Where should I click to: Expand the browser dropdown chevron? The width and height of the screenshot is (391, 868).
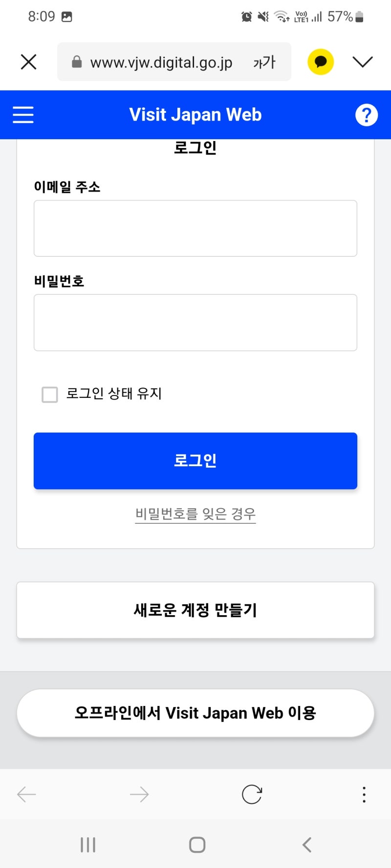(362, 62)
